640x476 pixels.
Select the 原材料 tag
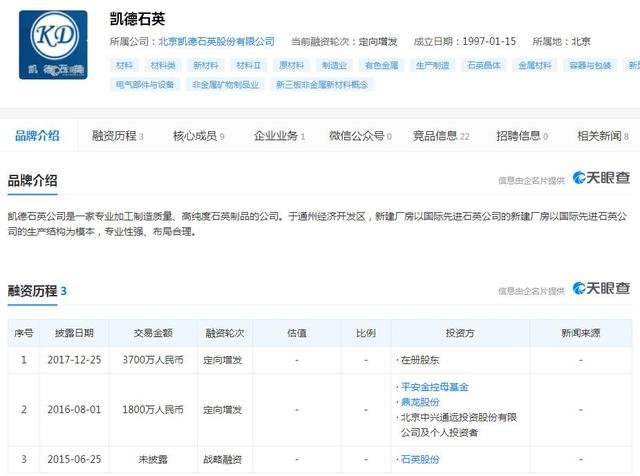[291, 65]
